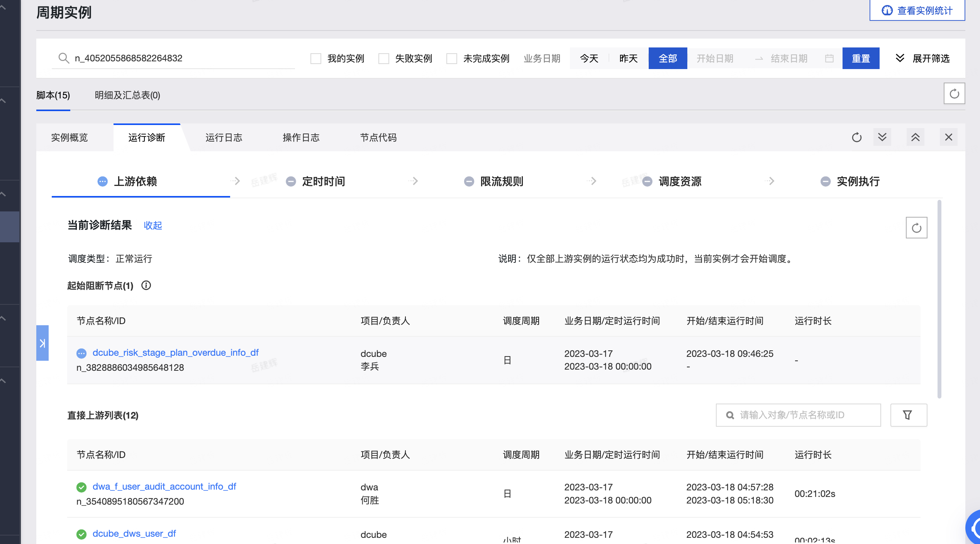Open the upstream list filter funnel
Screen dimensions: 980x544
click(x=909, y=415)
